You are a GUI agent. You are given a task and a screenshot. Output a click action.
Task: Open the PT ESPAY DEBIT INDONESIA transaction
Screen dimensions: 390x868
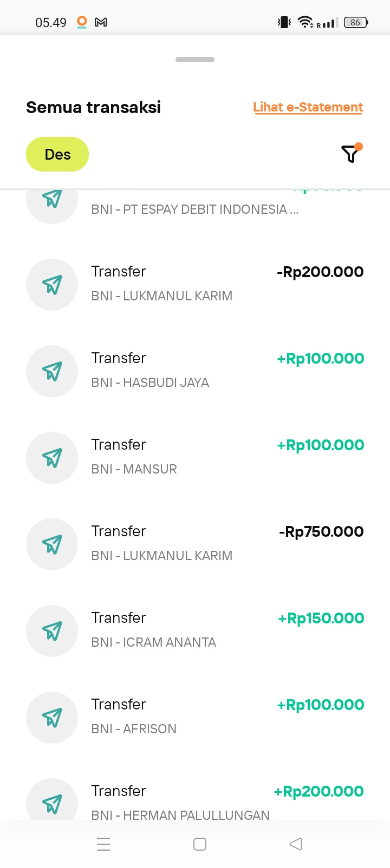point(195,207)
